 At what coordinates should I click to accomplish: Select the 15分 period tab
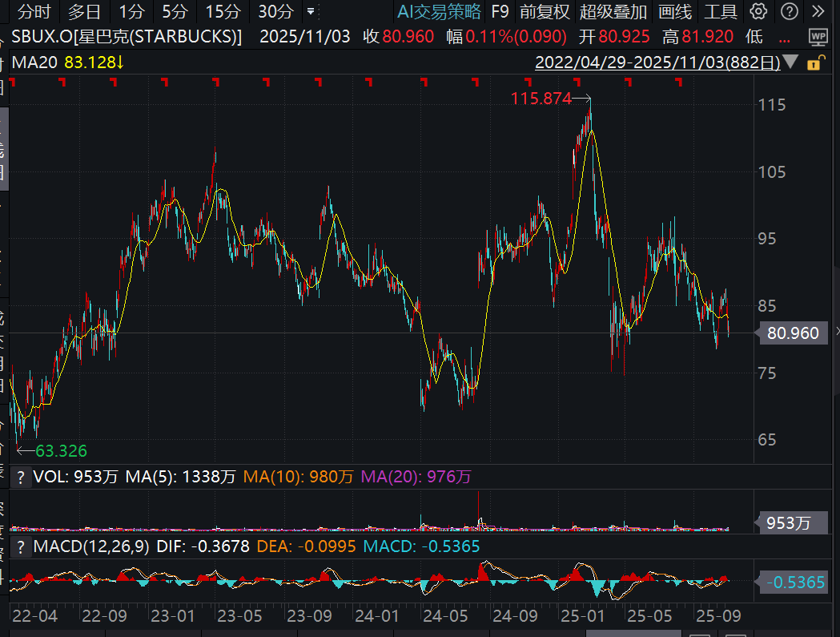(x=222, y=11)
